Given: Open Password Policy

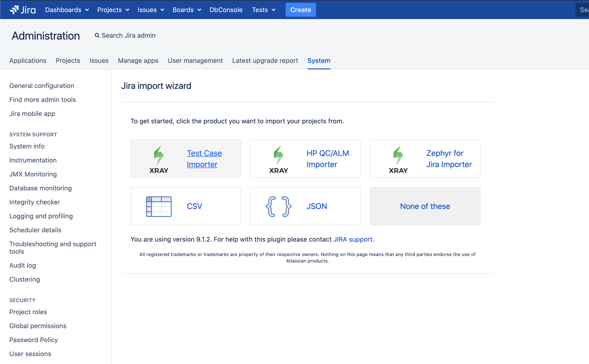Looking at the screenshot, I should click(x=34, y=340).
